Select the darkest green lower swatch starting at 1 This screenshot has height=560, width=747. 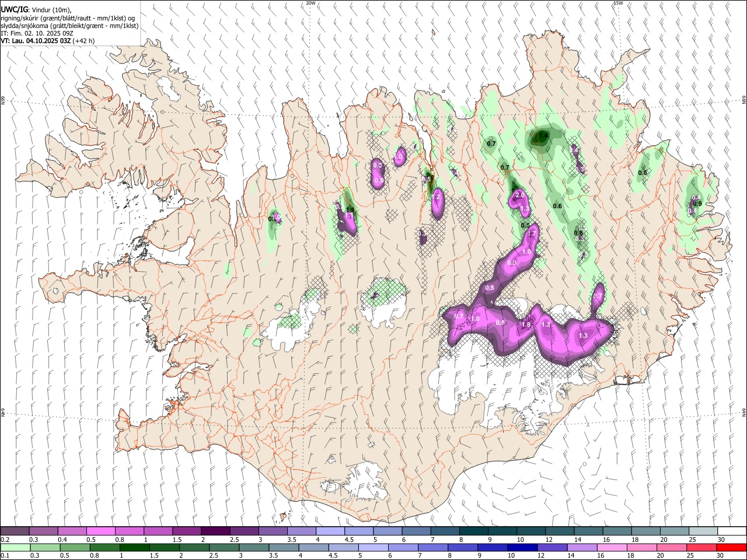[x=134, y=547]
